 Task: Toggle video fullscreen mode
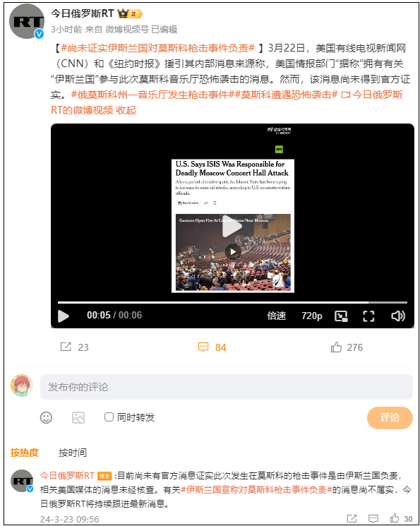coord(368,316)
